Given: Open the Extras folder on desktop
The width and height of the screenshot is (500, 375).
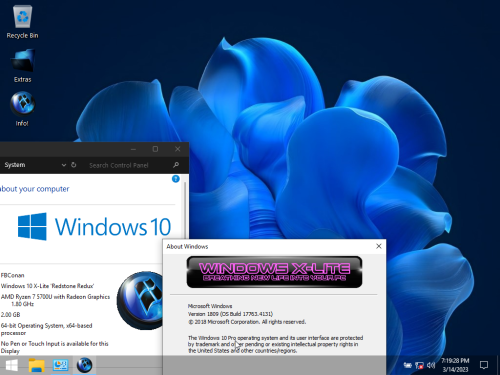Looking at the screenshot, I should tap(22, 66).
